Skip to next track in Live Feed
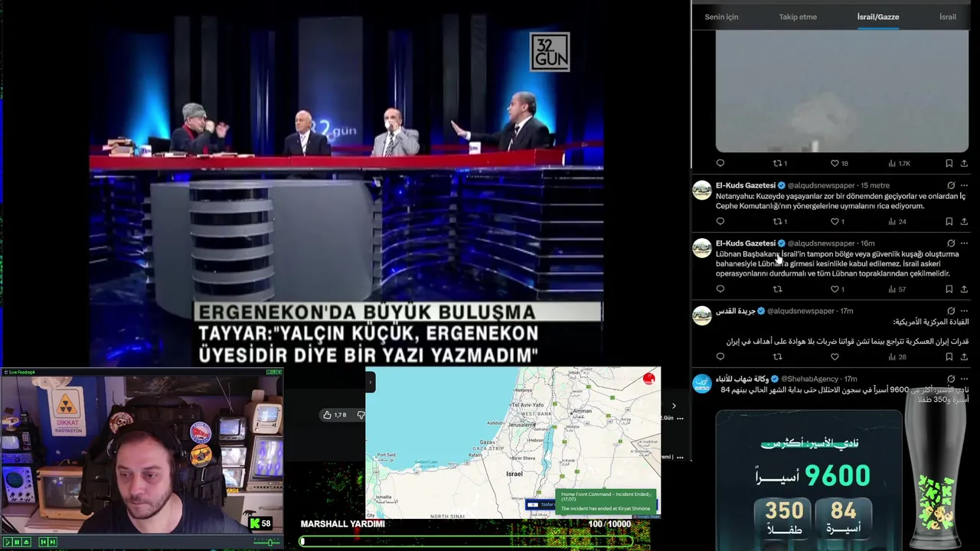This screenshot has height=551, width=980. point(53,542)
